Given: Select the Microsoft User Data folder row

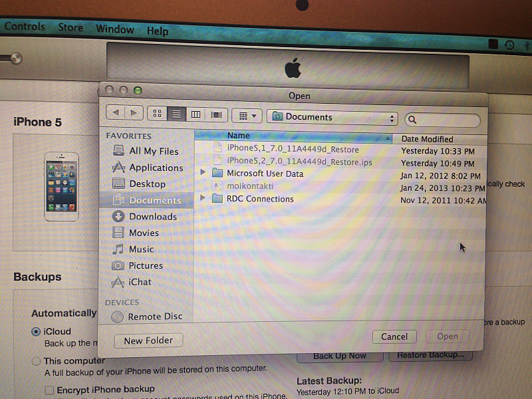Looking at the screenshot, I should [340, 174].
